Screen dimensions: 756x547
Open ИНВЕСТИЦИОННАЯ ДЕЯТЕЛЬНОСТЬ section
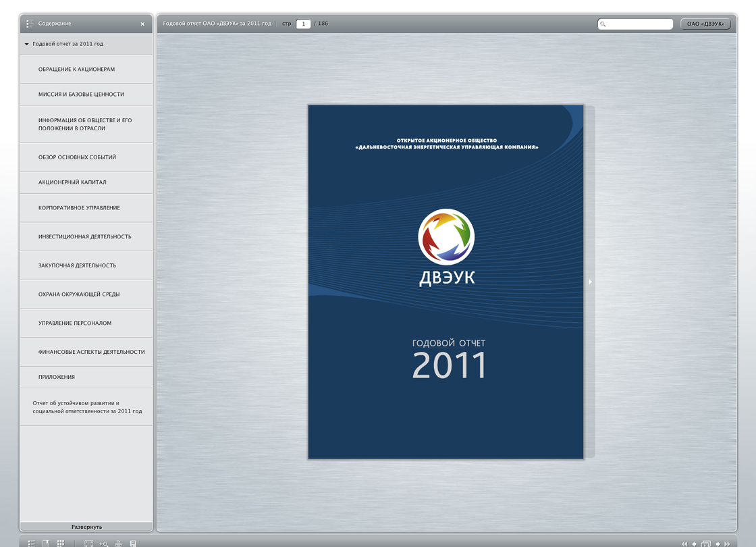[x=86, y=237]
